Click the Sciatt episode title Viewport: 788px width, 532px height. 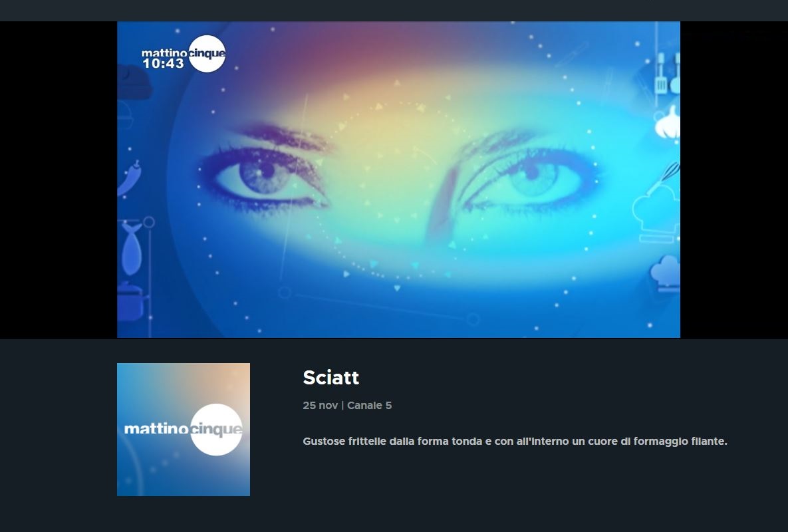pyautogui.click(x=331, y=378)
